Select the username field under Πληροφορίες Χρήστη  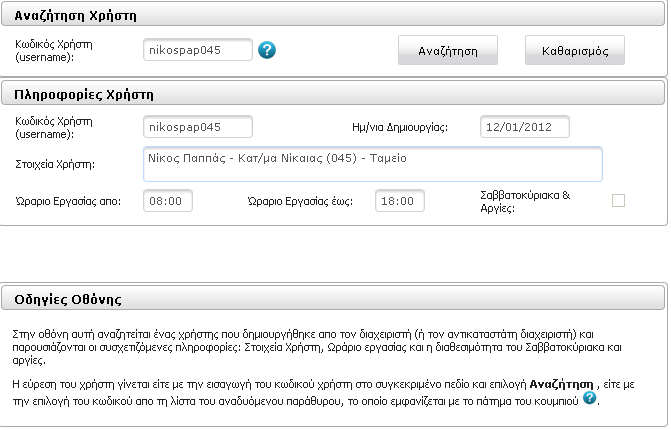click(198, 127)
